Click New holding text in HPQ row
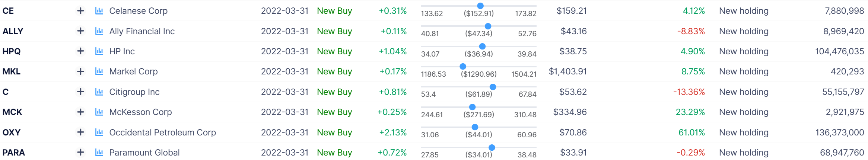The image size is (868, 160). 744,51
